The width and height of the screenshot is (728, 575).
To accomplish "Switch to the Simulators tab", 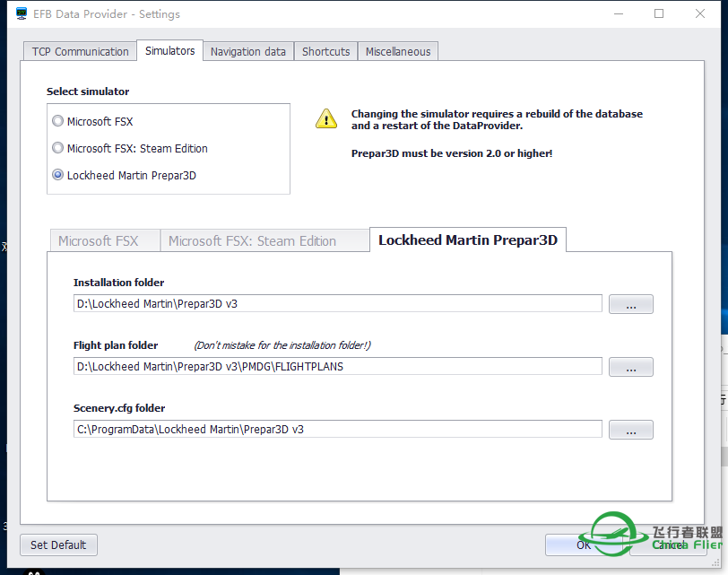I will tap(170, 50).
